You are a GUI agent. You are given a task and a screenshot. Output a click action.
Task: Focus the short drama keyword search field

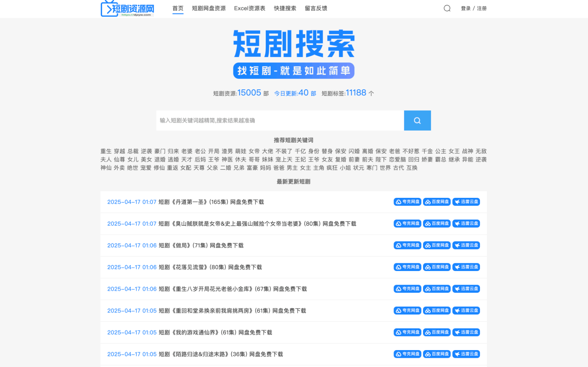point(280,120)
